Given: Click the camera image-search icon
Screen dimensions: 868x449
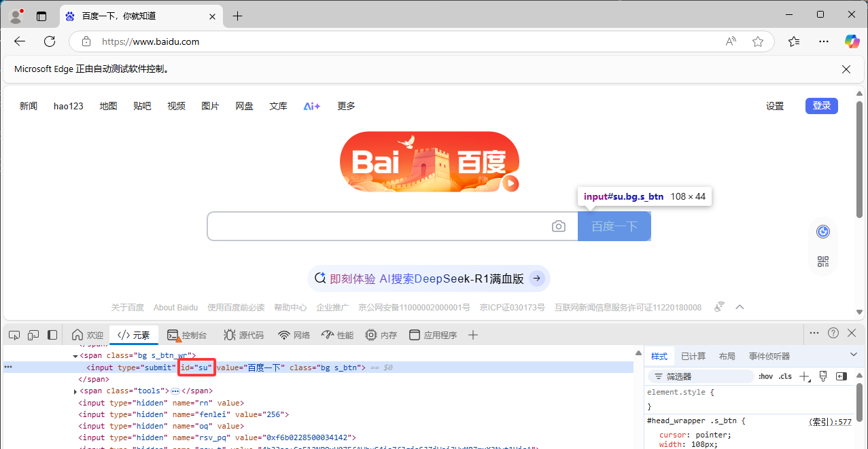Looking at the screenshot, I should pyautogui.click(x=559, y=226).
